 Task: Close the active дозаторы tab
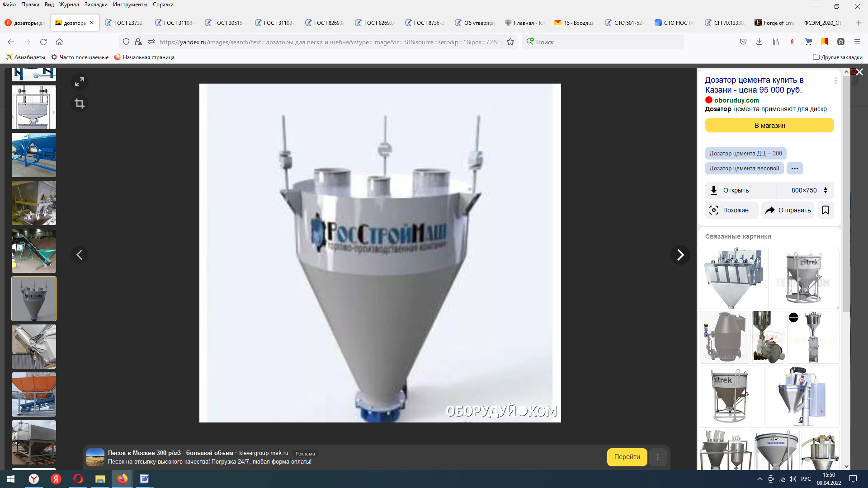[92, 23]
